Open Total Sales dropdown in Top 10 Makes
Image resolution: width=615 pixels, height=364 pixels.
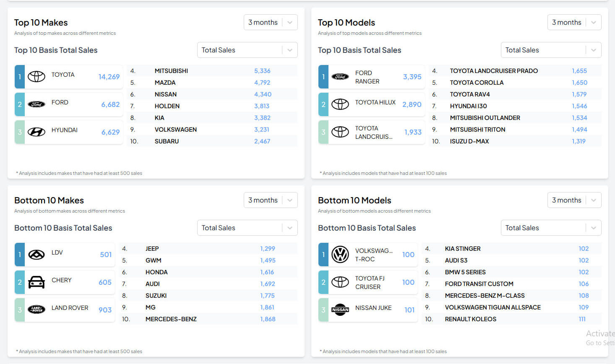pyautogui.click(x=248, y=50)
